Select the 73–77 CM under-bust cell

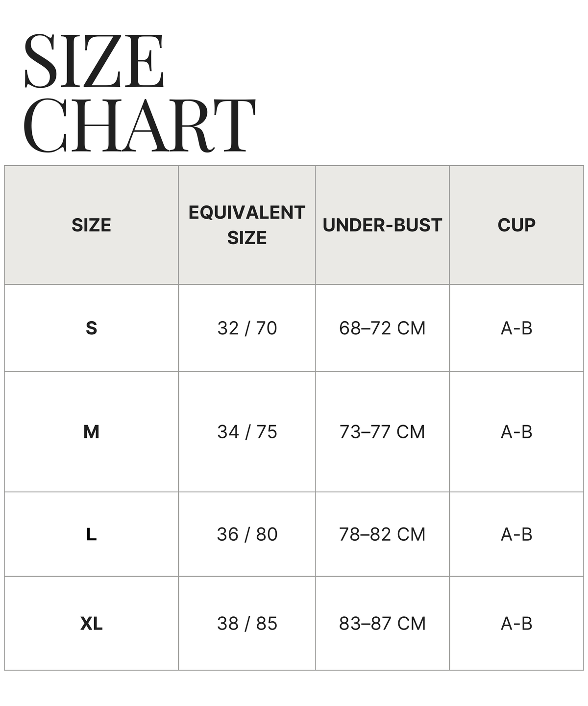tap(382, 432)
